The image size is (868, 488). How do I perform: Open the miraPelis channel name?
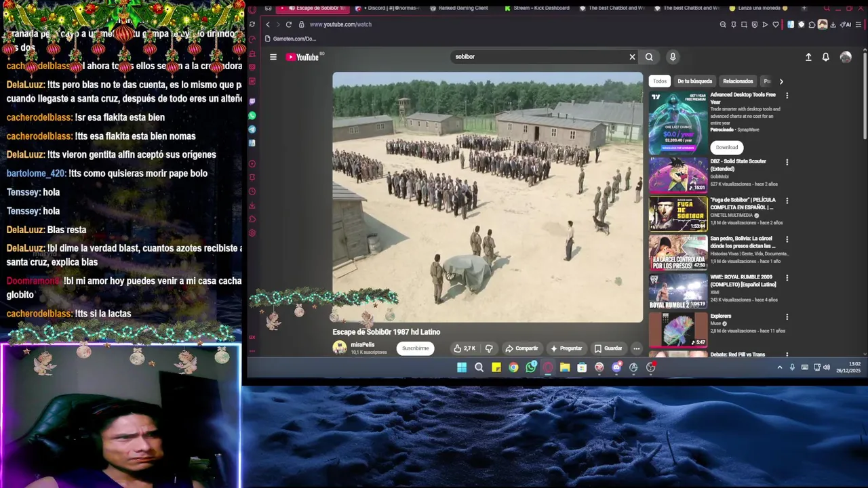click(x=363, y=345)
